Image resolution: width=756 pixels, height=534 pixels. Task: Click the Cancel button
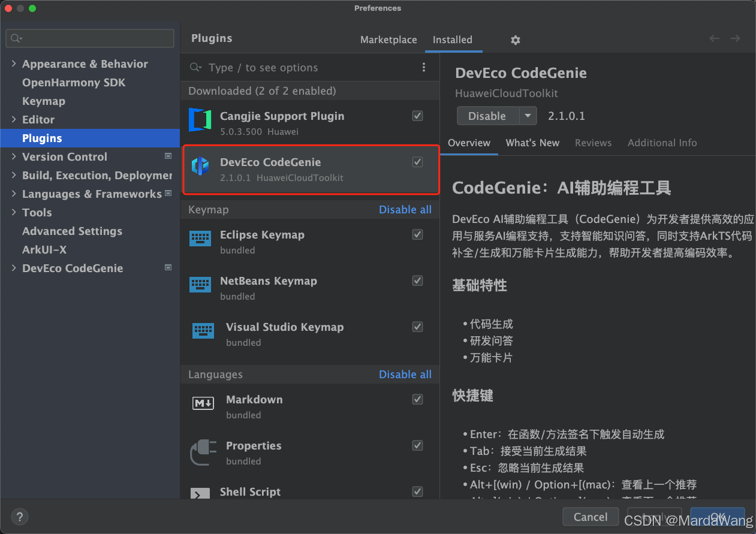coord(591,517)
